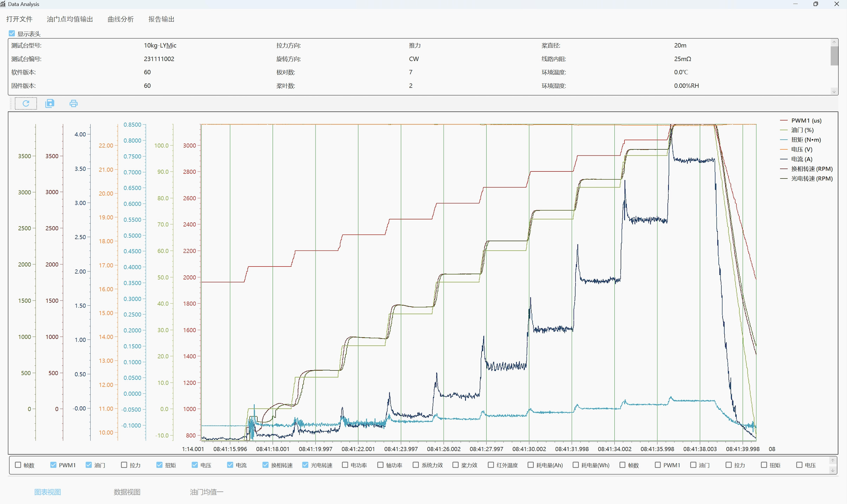Click 打开文件 to open a file

(19, 19)
